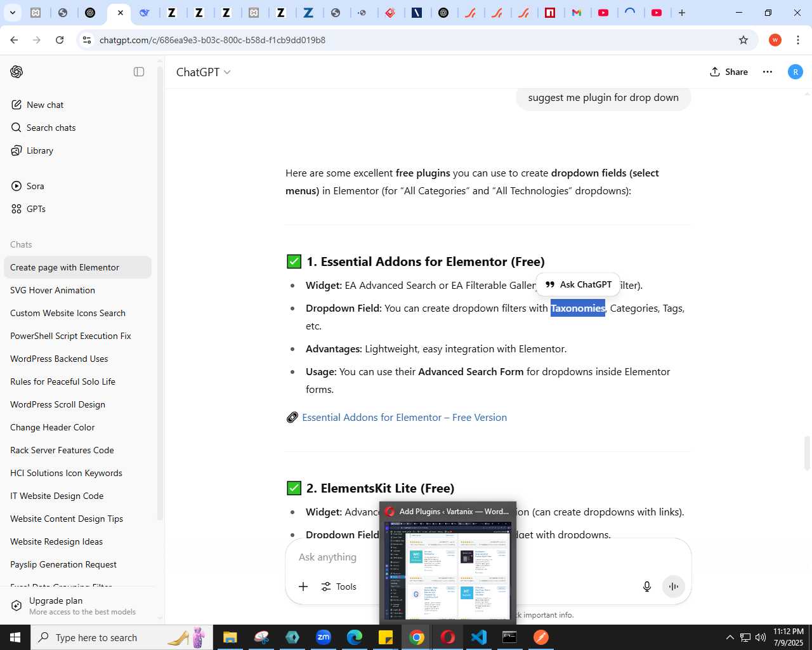Show hidden system tray icons
The image size is (812, 650).
click(730, 637)
